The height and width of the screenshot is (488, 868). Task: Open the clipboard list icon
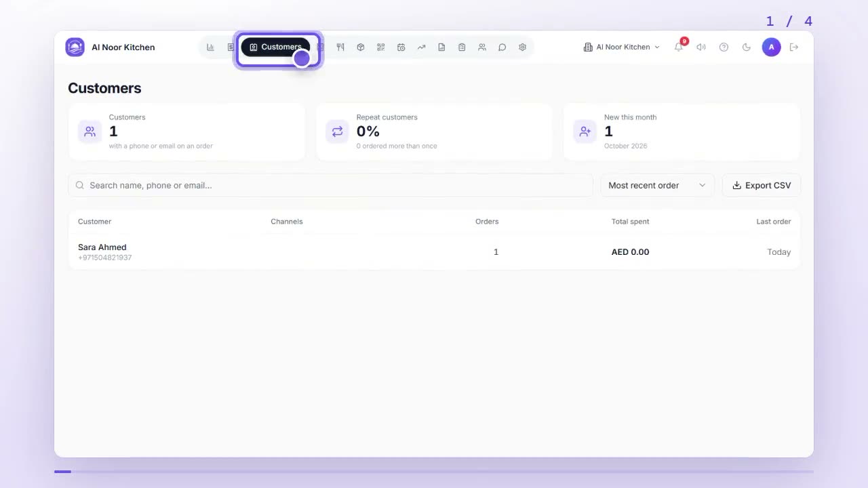pyautogui.click(x=462, y=47)
